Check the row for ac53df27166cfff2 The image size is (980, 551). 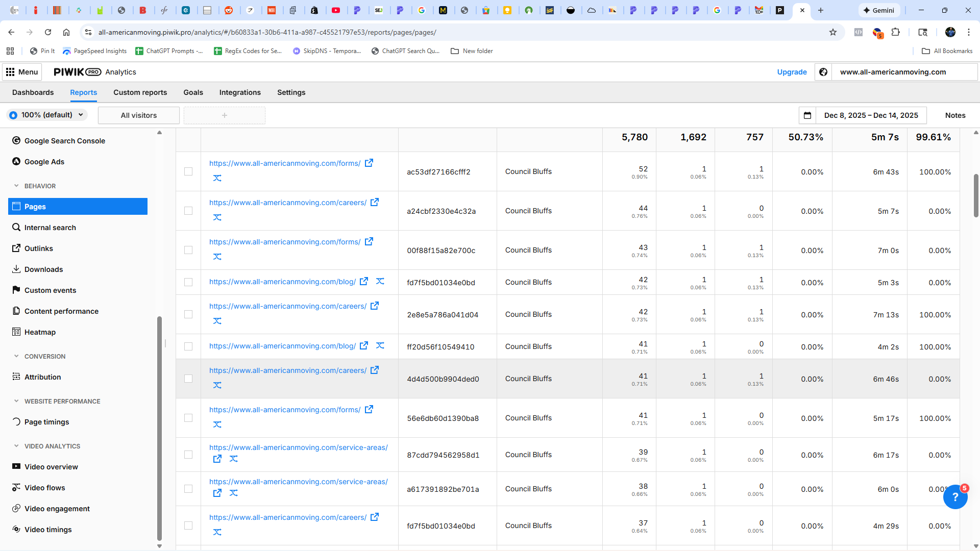pyautogui.click(x=188, y=171)
